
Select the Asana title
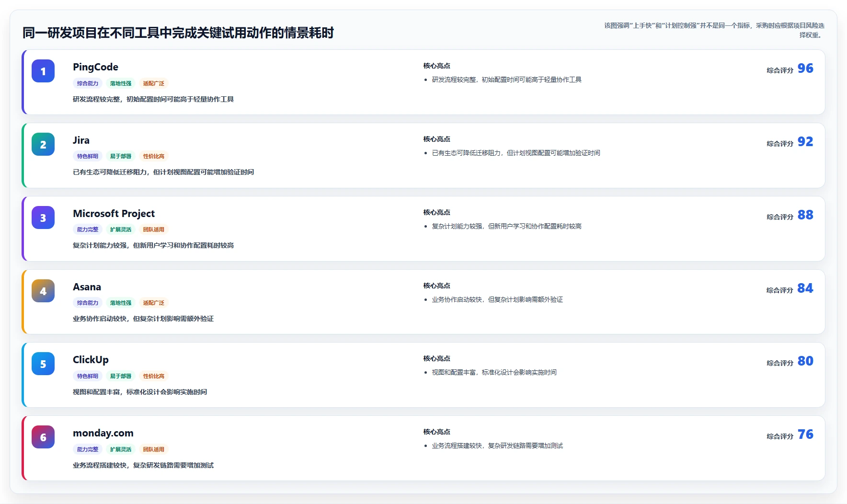click(x=87, y=287)
